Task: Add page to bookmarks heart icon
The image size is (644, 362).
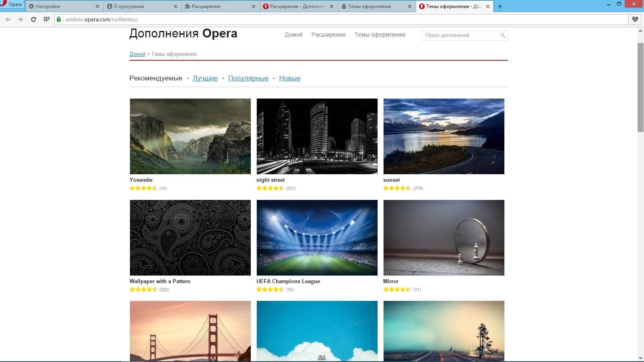Action: point(635,19)
